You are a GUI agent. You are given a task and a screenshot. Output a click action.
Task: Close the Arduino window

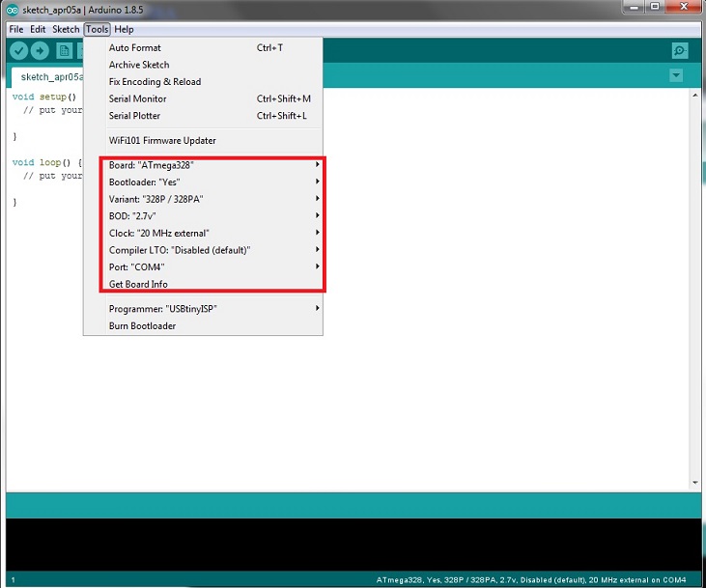click(684, 7)
